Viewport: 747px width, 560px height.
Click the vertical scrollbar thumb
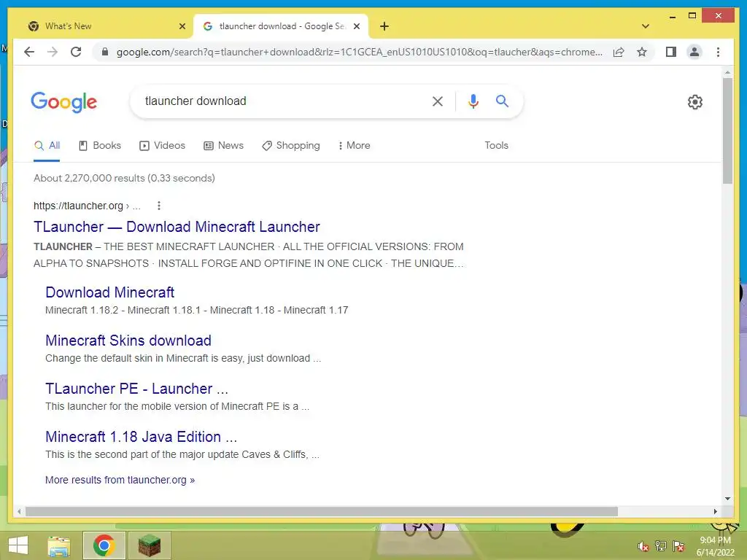727,131
